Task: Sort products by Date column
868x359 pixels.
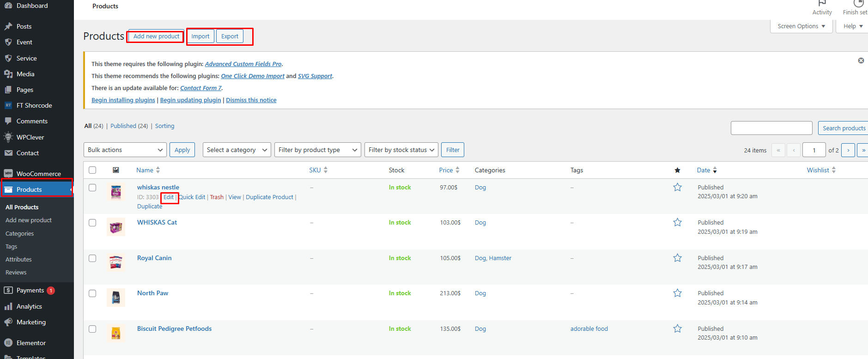Action: tap(707, 170)
